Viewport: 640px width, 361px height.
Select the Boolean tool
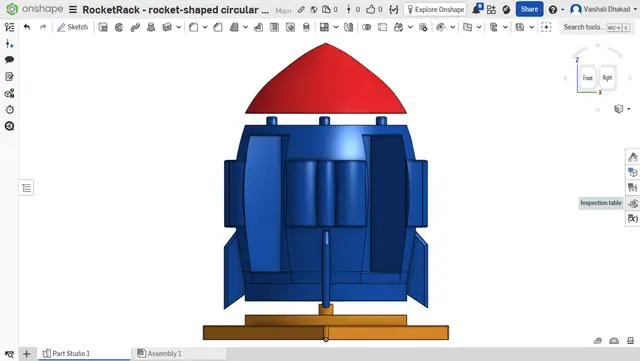tap(367, 27)
